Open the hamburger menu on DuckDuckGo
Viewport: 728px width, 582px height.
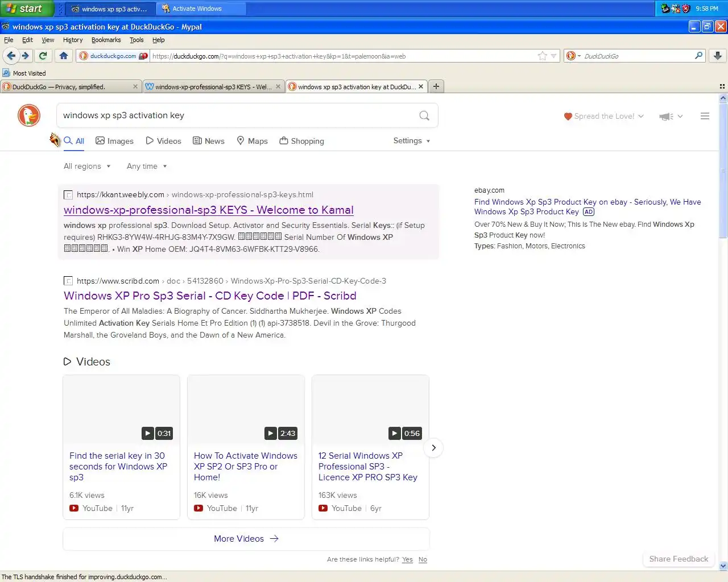click(705, 116)
